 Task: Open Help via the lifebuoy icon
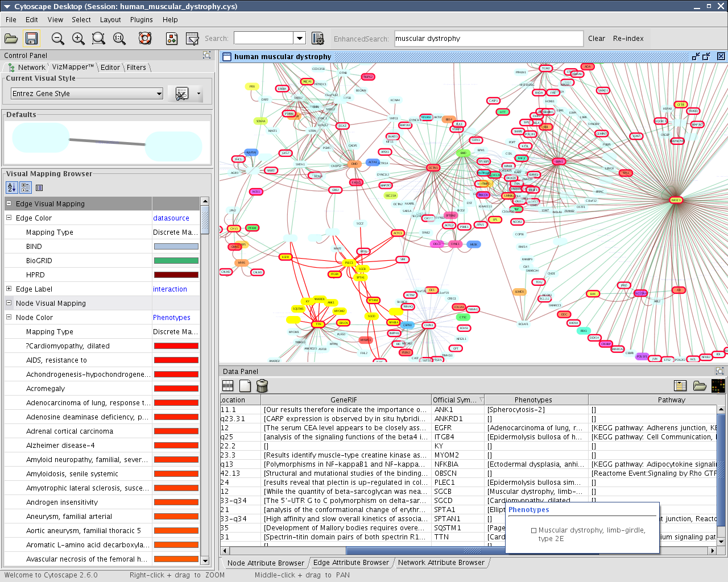click(x=145, y=39)
